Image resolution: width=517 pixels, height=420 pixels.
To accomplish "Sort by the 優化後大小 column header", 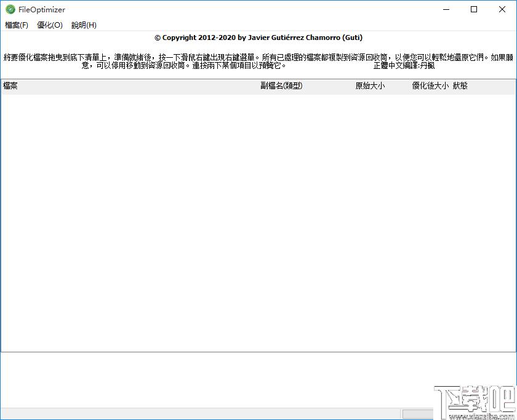I will coord(431,86).
